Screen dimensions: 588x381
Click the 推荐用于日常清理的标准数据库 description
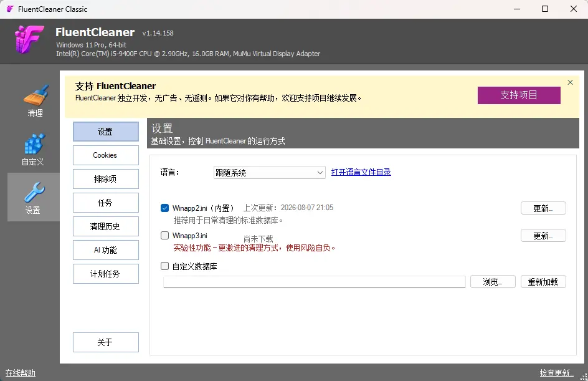click(x=228, y=220)
